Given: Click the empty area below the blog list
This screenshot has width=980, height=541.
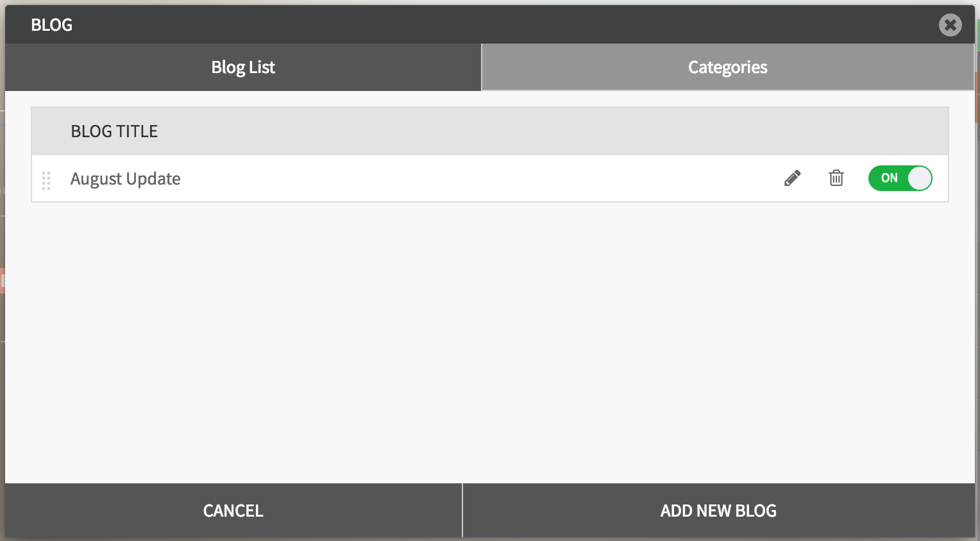Looking at the screenshot, I should click(490, 343).
